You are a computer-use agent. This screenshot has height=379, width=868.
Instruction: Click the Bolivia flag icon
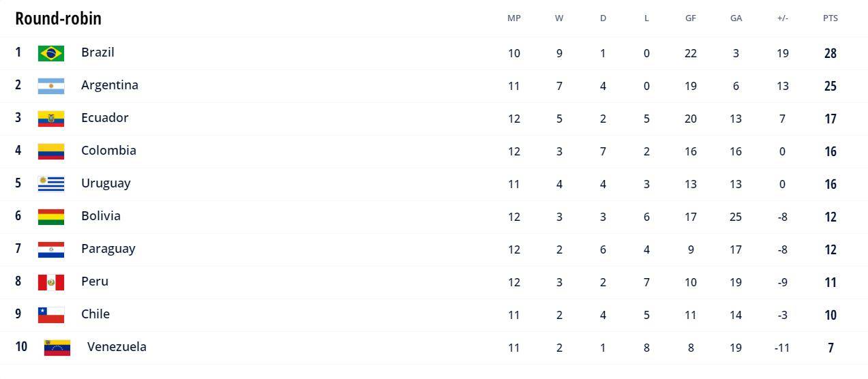tap(51, 217)
